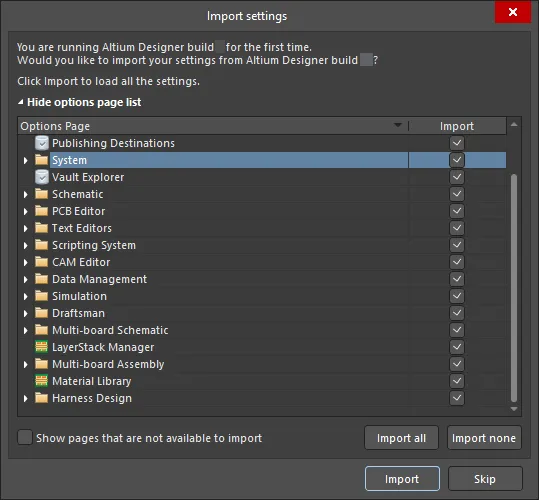Image resolution: width=539 pixels, height=500 pixels.
Task: Select the Publishing Destinations row label
Action: point(113,143)
